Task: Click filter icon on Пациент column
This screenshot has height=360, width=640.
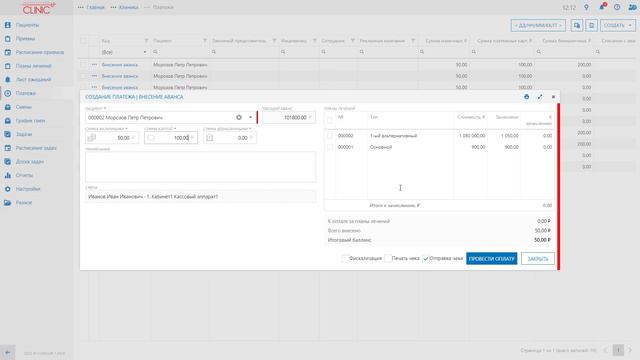Action: coord(205,41)
